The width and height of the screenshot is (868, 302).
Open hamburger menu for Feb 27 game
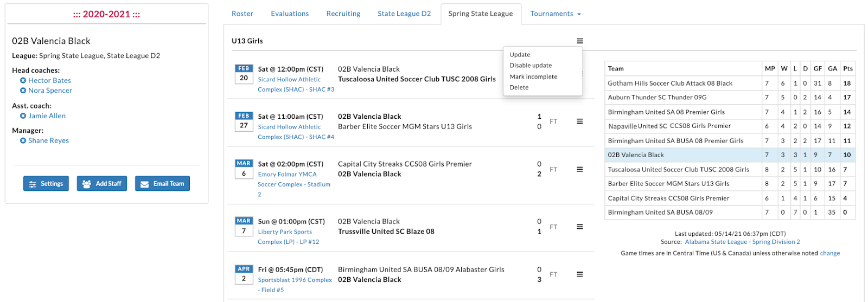click(x=580, y=121)
